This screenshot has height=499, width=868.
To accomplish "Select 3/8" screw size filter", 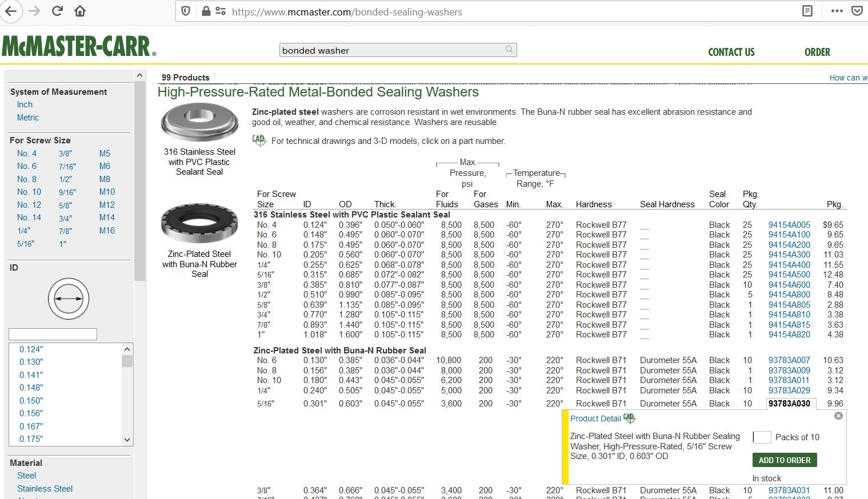I will (x=66, y=154).
